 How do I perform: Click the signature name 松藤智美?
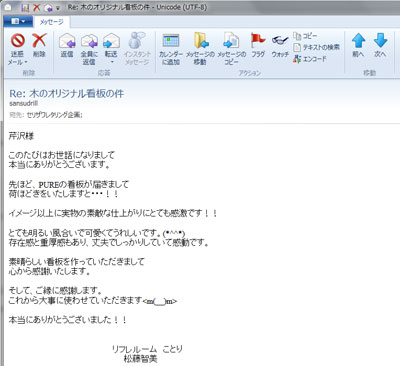click(x=140, y=359)
